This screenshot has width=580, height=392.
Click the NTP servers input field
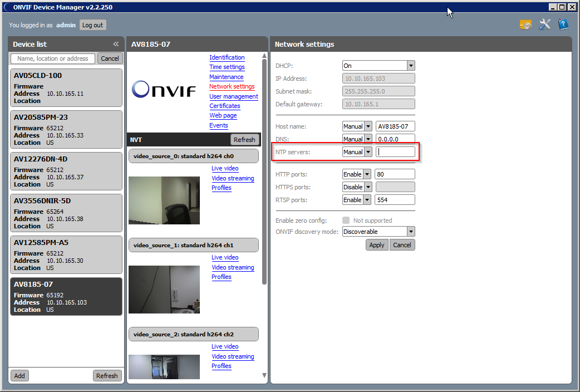pyautogui.click(x=395, y=152)
